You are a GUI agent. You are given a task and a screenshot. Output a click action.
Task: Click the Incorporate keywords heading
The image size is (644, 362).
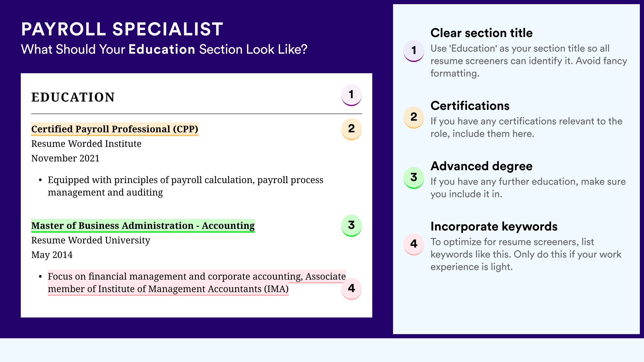click(494, 226)
